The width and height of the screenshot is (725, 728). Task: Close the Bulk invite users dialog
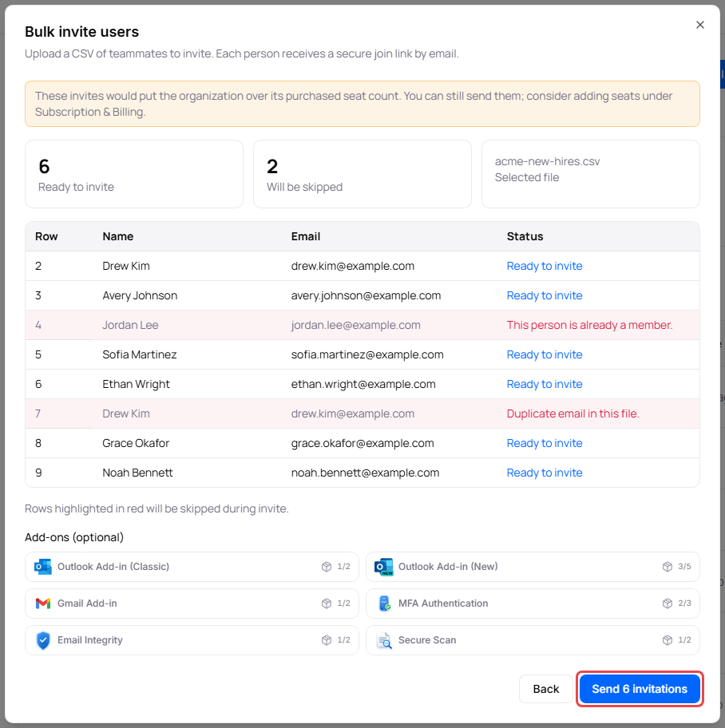tap(700, 25)
